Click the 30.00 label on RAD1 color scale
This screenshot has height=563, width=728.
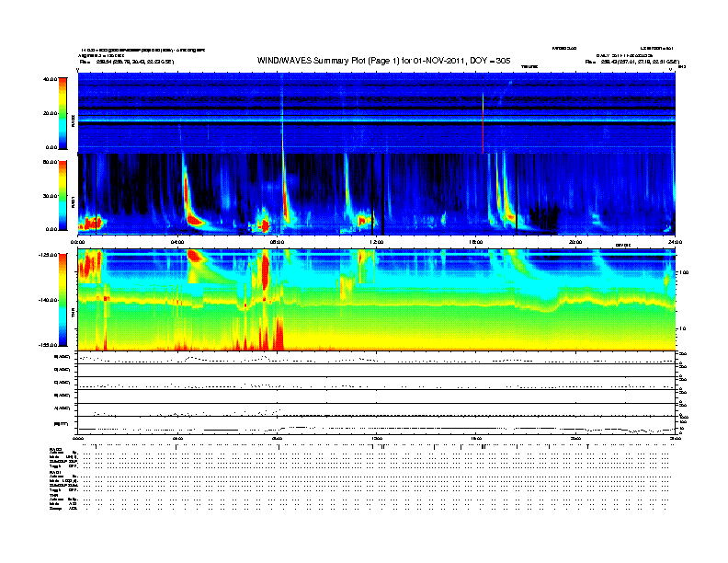[50, 196]
